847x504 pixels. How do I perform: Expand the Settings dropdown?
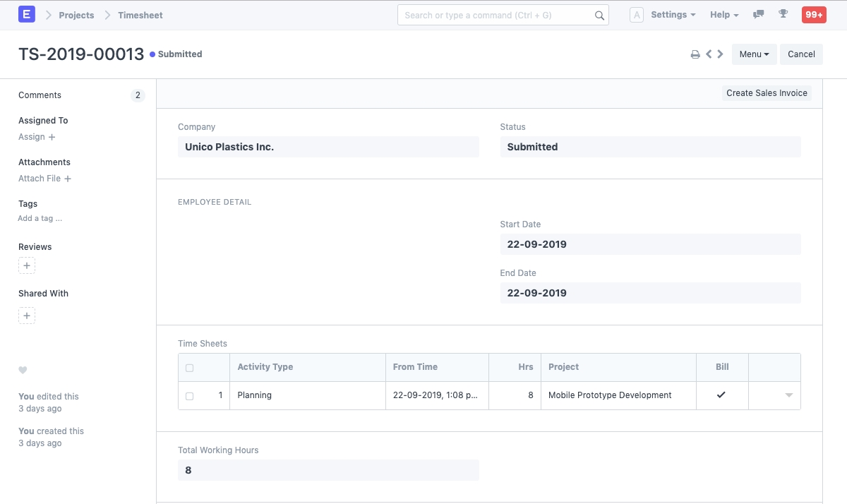[673, 15]
